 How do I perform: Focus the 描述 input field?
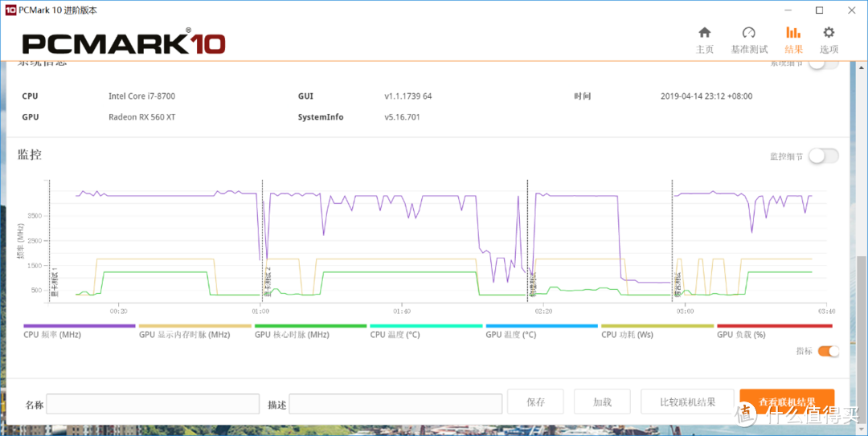point(395,404)
